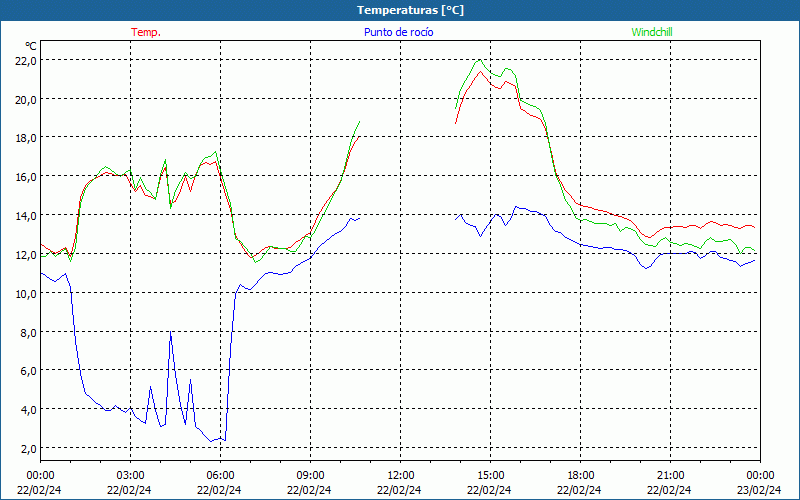Click the 23/02/24 date label
This screenshot has height=500, width=800.
point(760,490)
